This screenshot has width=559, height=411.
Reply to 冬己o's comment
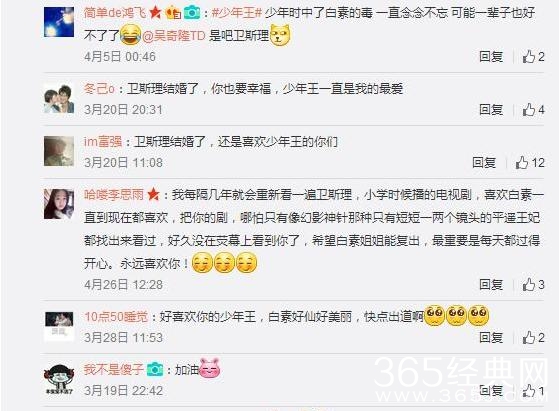tap(491, 110)
